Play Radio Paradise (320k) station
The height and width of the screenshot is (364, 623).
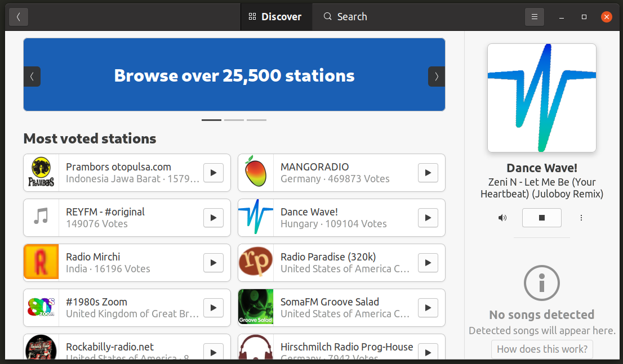pyautogui.click(x=428, y=263)
